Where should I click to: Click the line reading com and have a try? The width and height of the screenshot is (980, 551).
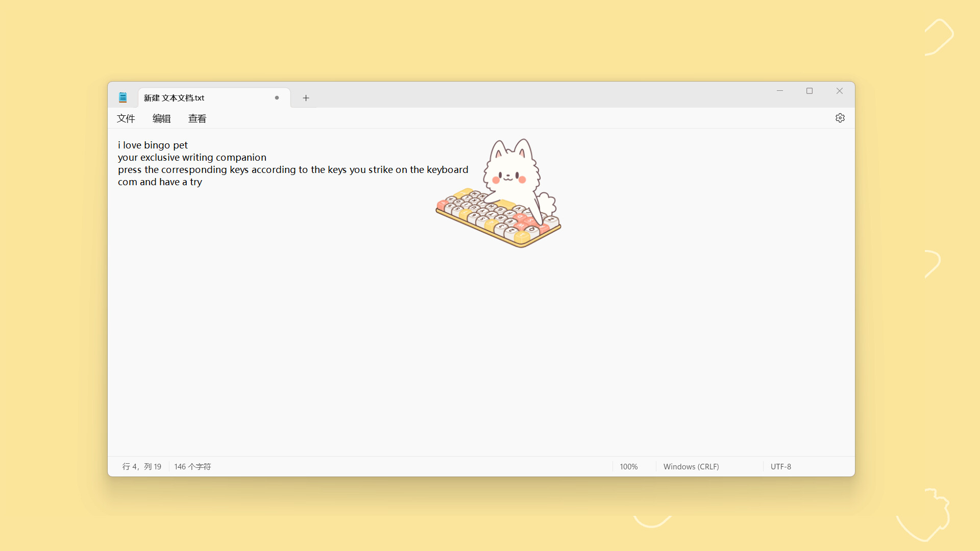pos(160,182)
